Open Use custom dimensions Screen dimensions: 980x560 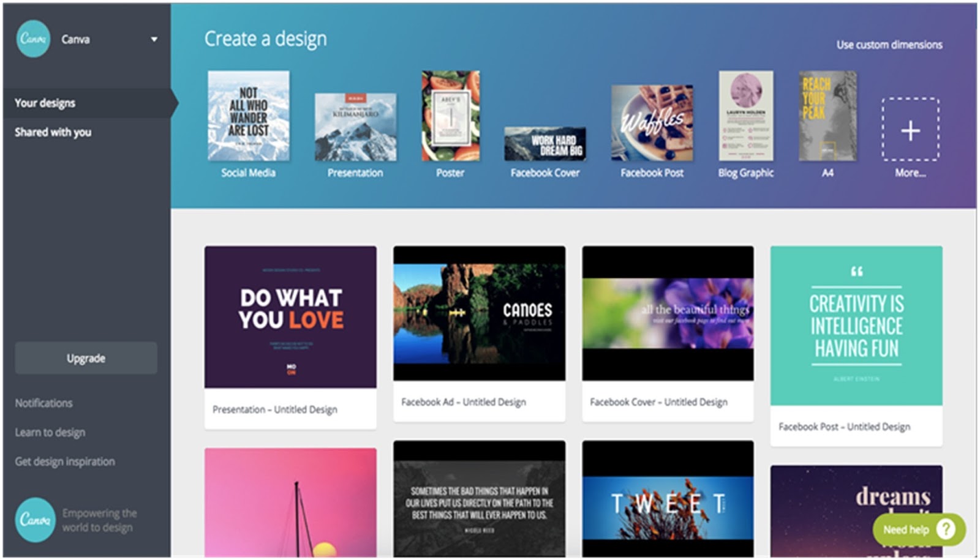[x=889, y=45]
